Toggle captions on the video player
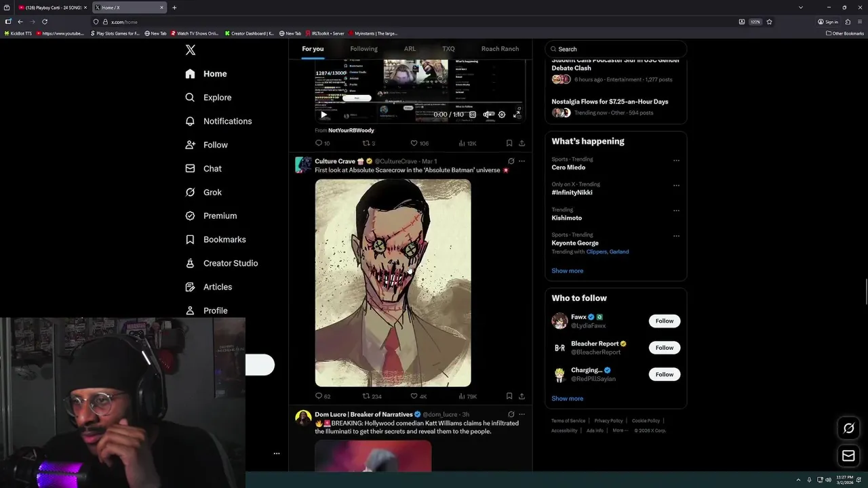Viewport: 868px width, 488px height. [473, 115]
